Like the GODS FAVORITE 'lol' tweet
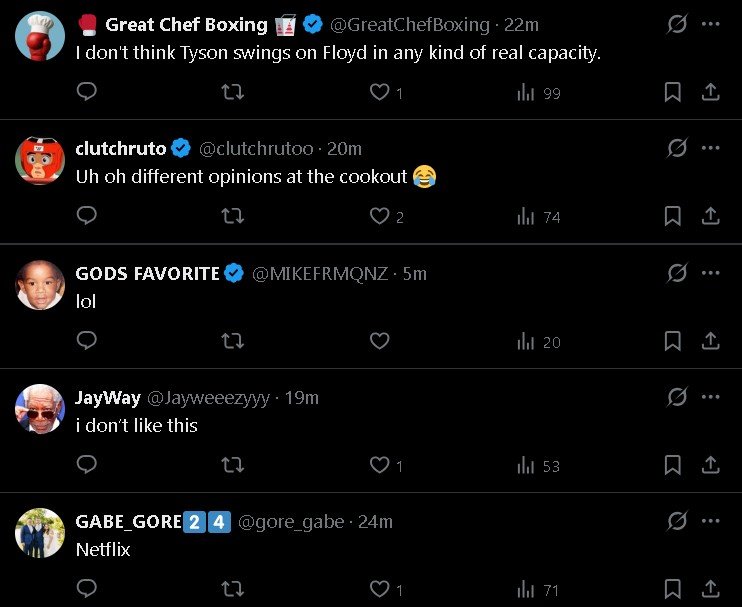 [379, 341]
